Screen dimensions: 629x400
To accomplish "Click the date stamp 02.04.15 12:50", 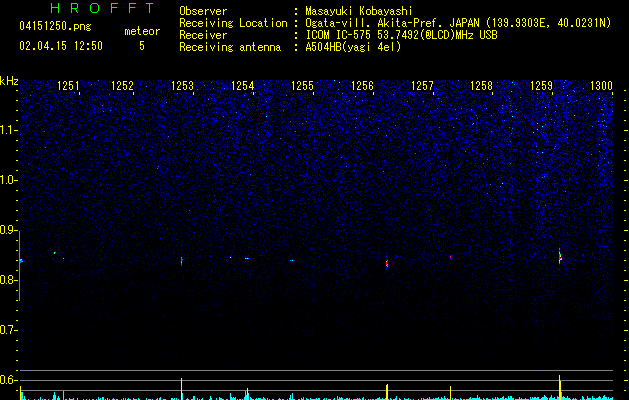I will [61, 46].
